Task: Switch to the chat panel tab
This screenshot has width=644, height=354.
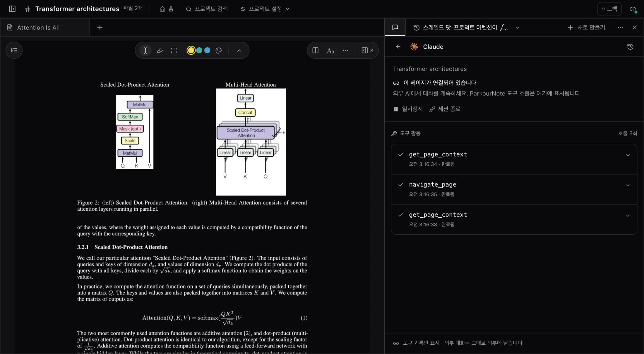Action: [395, 27]
